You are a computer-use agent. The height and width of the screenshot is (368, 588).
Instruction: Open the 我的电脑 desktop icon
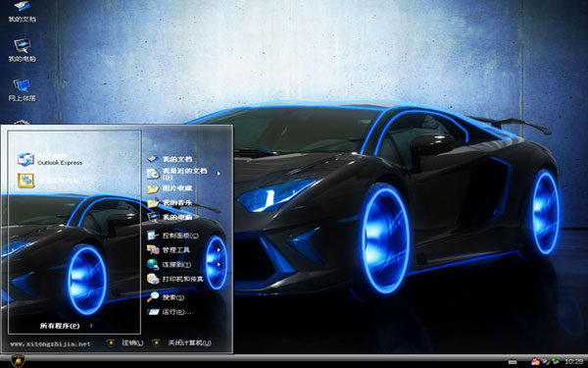click(x=23, y=50)
